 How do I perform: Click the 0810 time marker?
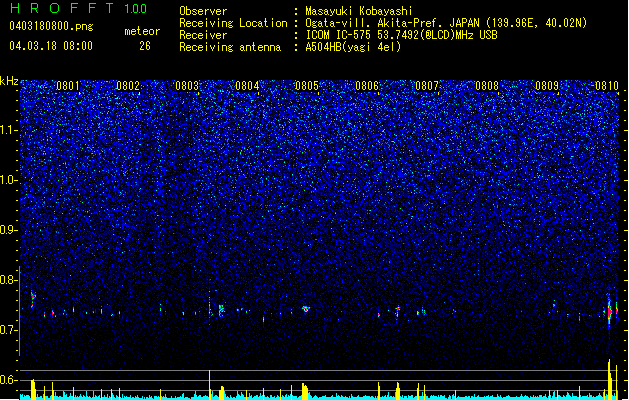607,86
